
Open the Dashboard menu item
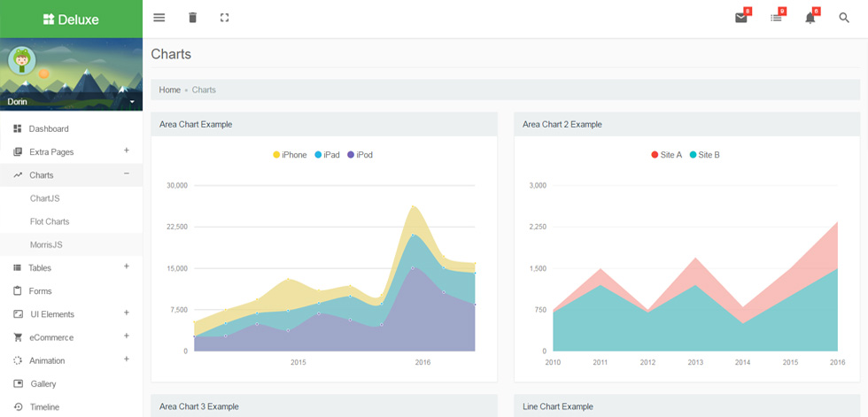72,129
